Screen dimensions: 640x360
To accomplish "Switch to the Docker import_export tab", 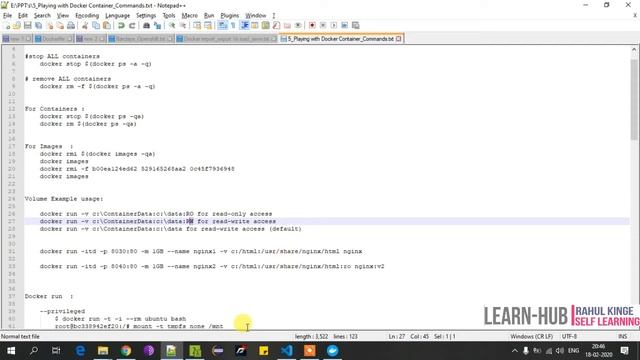I will click(x=226, y=39).
